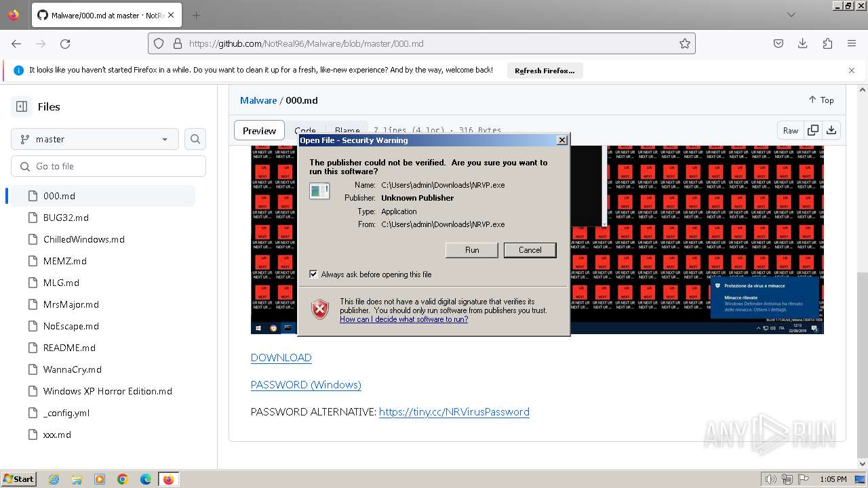
Task: Switch to the Blame tab
Action: [347, 131]
